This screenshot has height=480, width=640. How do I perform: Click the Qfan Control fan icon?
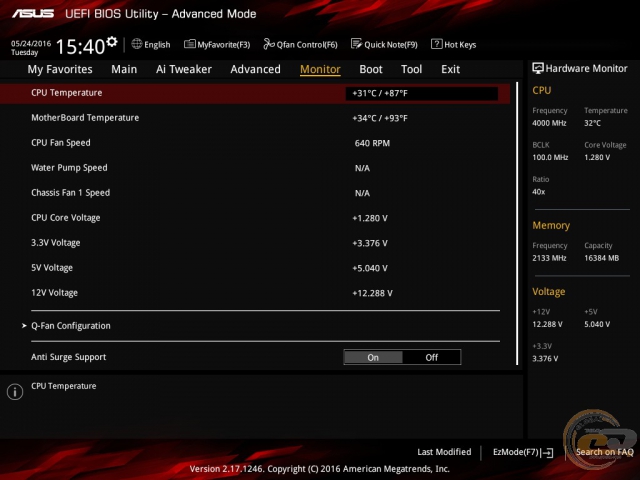coord(269,44)
